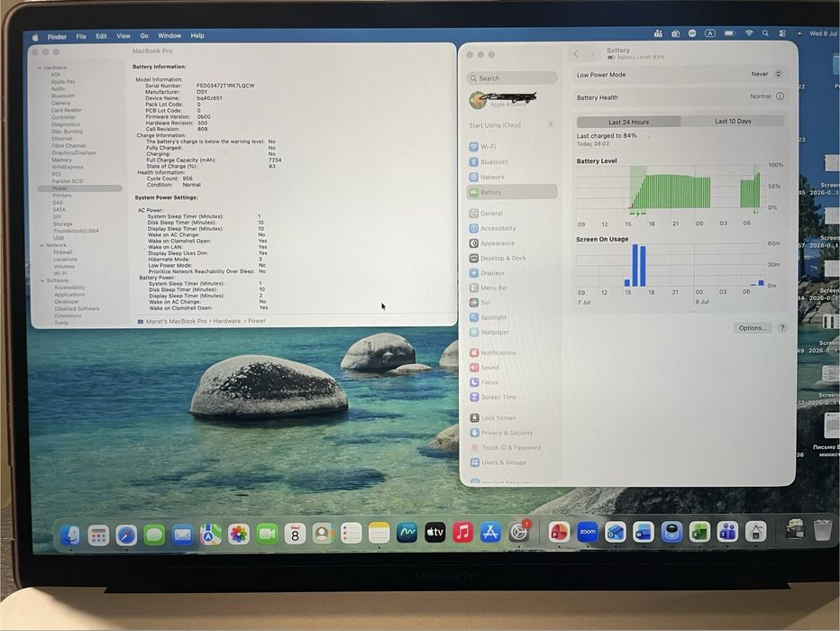The height and width of the screenshot is (631, 840).
Task: Switch to Last 10 Days tab
Action: [x=733, y=122]
